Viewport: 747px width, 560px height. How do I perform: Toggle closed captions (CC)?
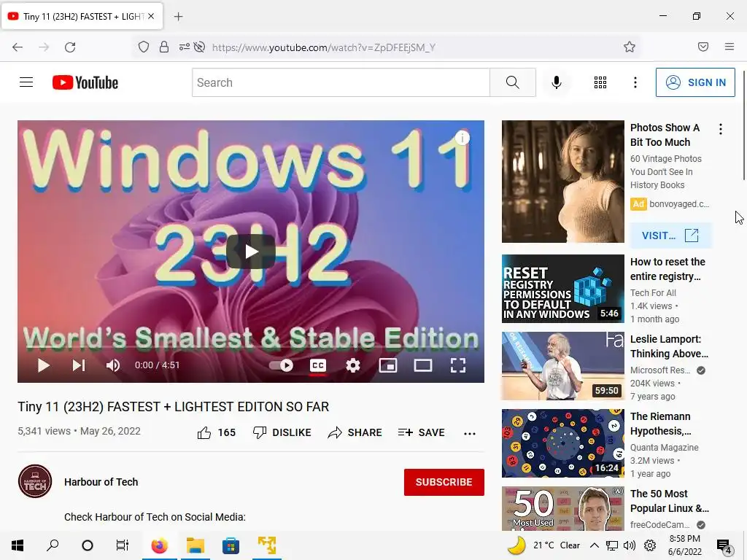(318, 365)
